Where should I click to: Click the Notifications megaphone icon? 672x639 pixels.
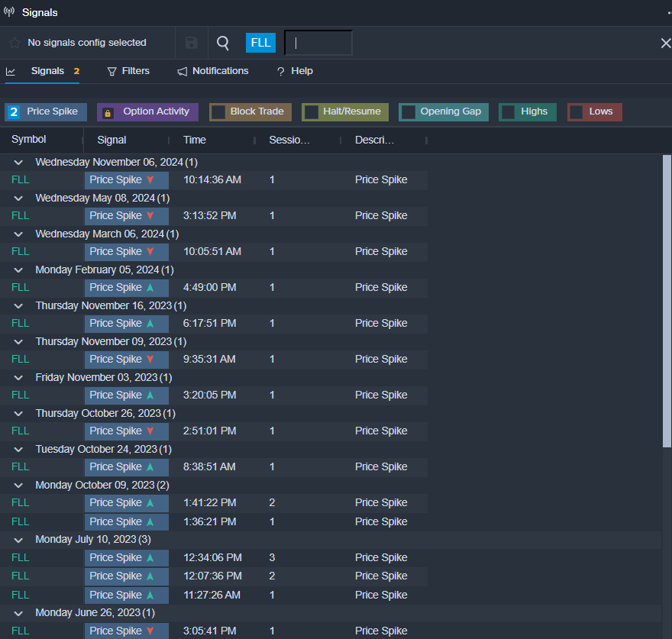(x=183, y=71)
